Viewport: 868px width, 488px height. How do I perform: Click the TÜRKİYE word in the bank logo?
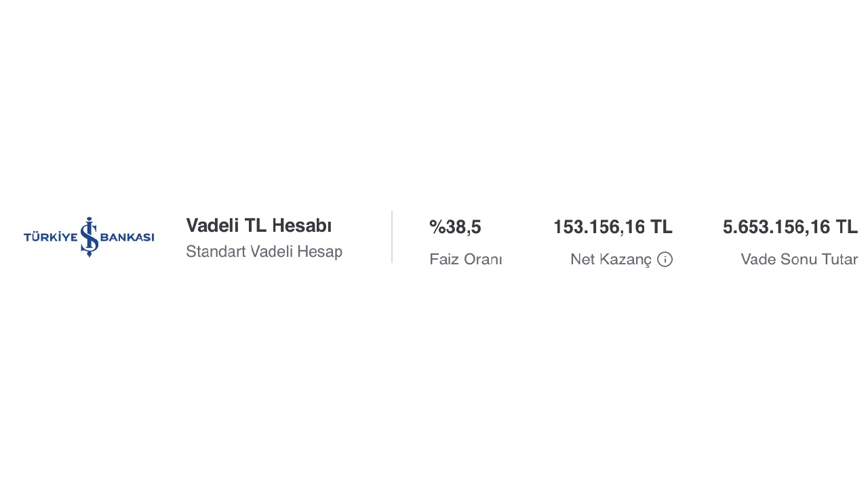tap(51, 237)
